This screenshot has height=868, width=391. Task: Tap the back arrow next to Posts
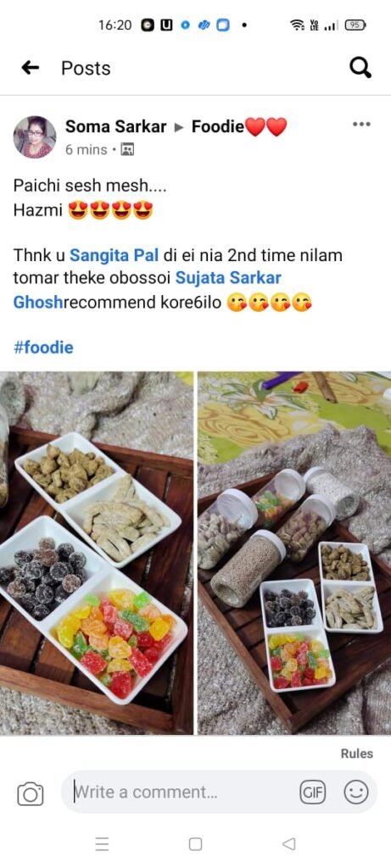[30, 68]
